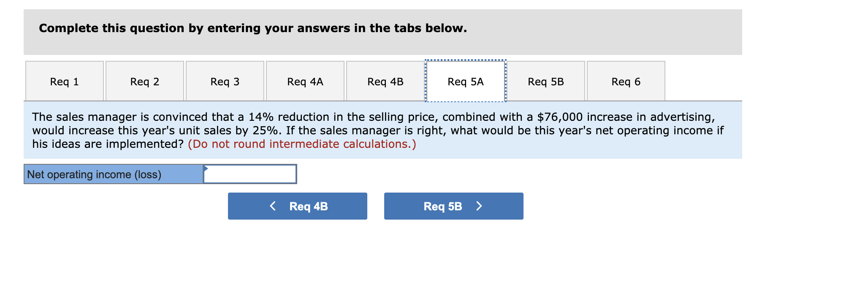Open the Req 6 tab
The width and height of the screenshot is (868, 299).
(x=626, y=81)
